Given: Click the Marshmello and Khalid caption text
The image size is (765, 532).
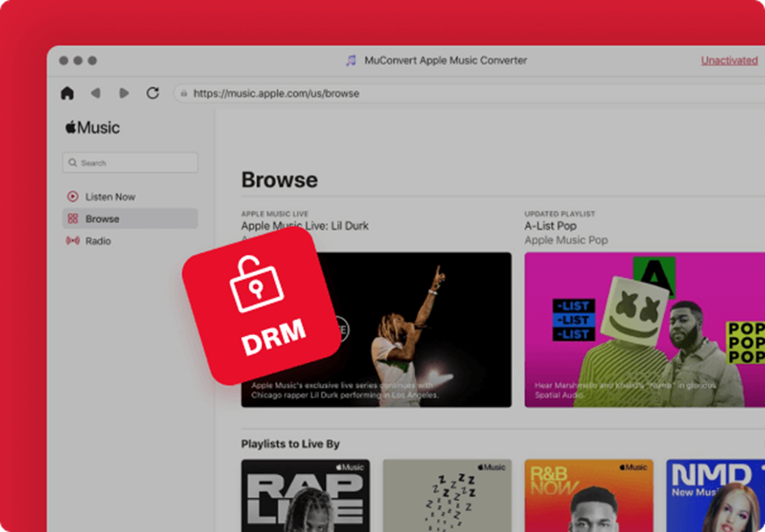Looking at the screenshot, I should tap(625, 390).
